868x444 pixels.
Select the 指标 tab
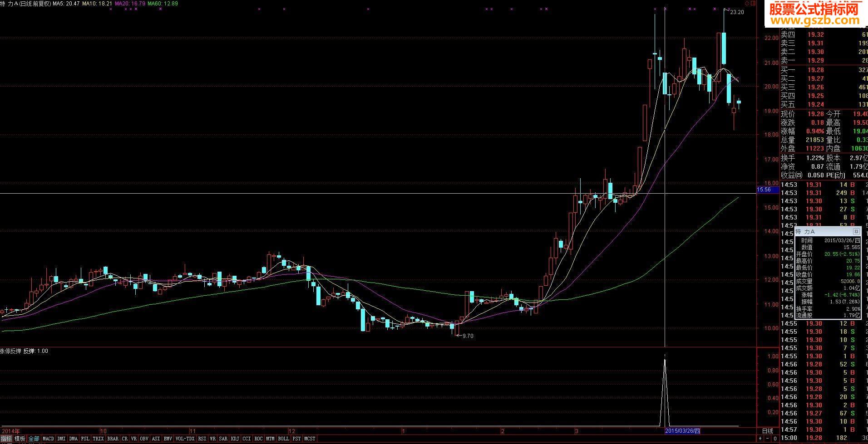pyautogui.click(x=6, y=439)
